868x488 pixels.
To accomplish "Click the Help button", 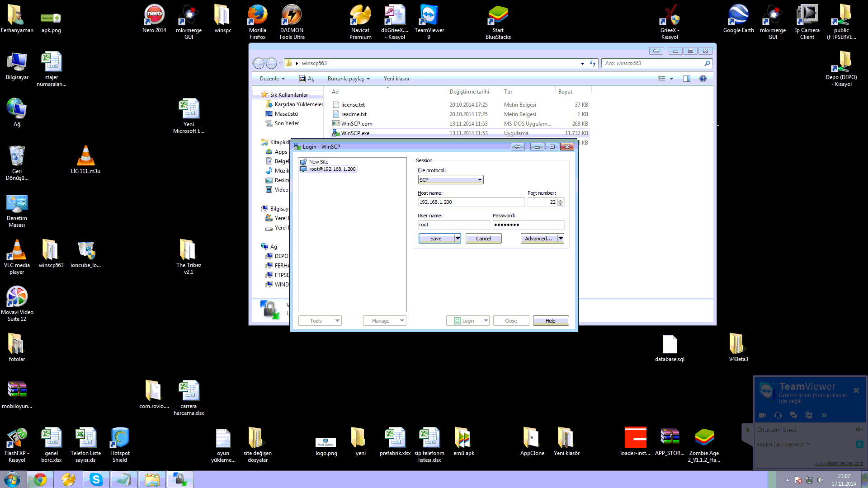I will pos(550,321).
